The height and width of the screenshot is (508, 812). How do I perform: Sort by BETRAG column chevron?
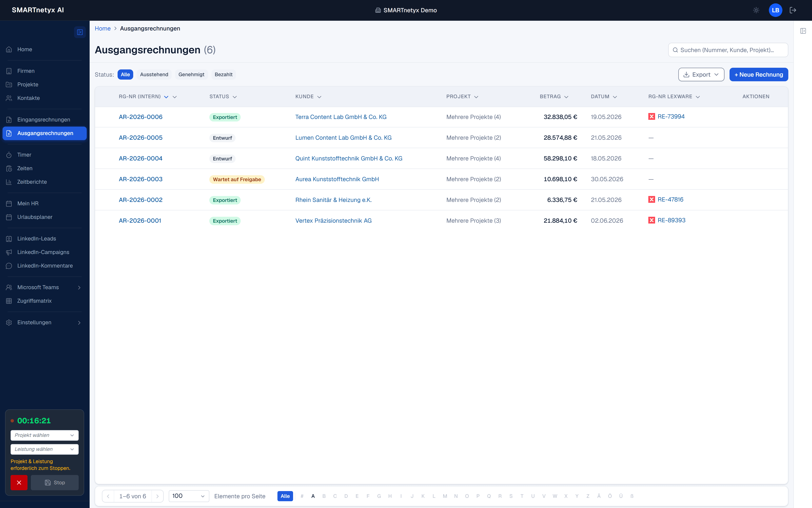click(566, 97)
